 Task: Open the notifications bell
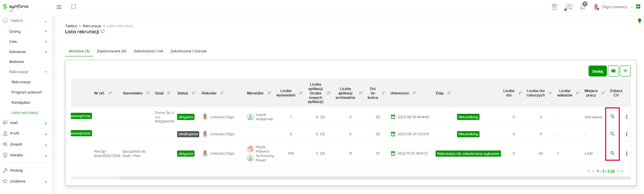tap(582, 7)
